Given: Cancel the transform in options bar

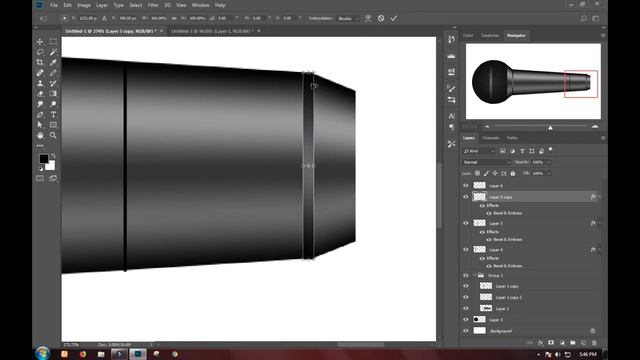Looking at the screenshot, I should 381,18.
